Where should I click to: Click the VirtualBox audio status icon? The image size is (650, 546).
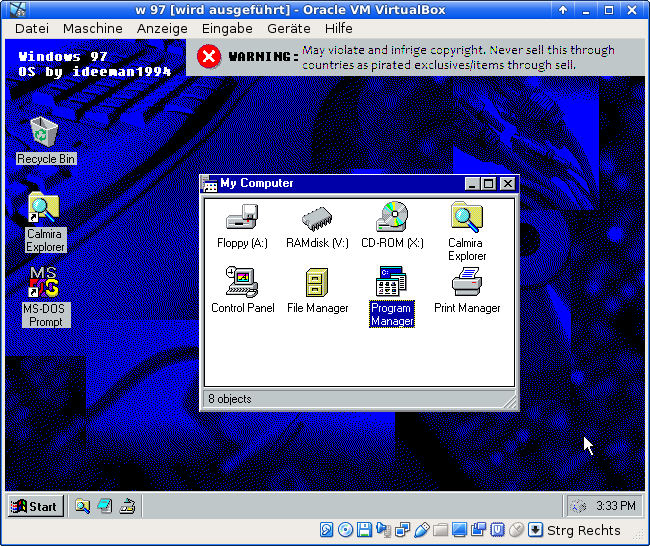[383, 530]
